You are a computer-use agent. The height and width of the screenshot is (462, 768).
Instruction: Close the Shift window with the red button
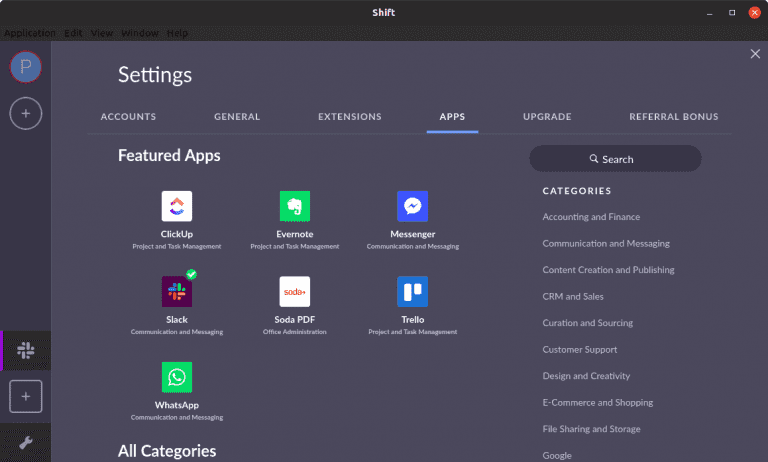point(754,13)
